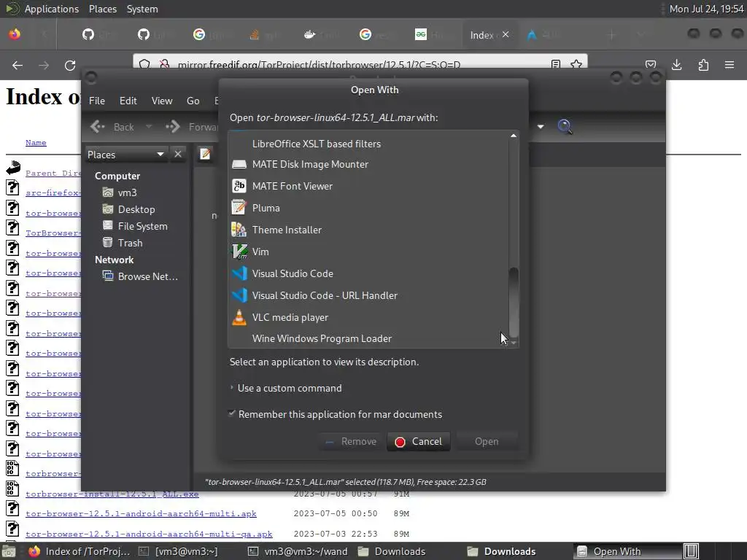747x560 pixels.
Task: Click the clock showing Mon Jul 24
Action: coord(706,9)
